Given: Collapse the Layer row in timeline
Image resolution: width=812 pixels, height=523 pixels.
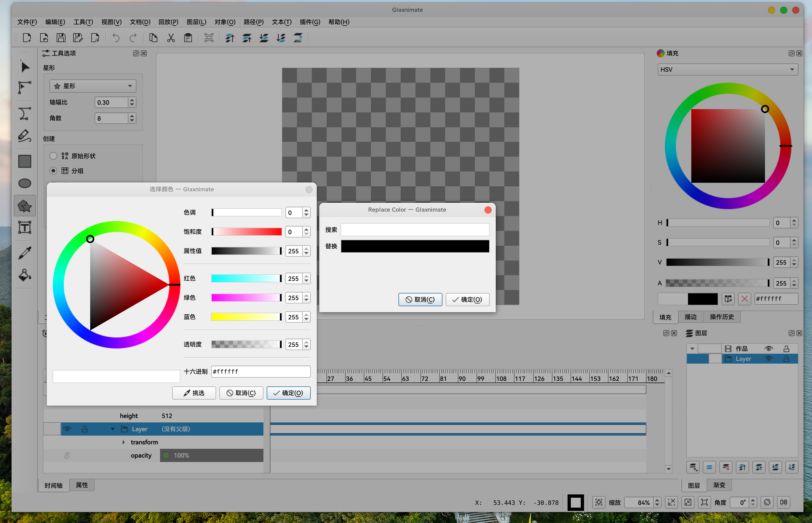Looking at the screenshot, I should pos(113,429).
